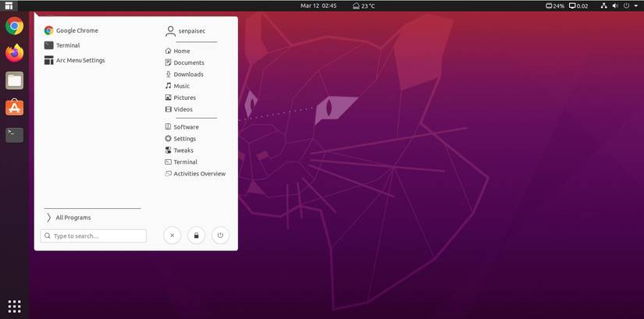Open Settings from the menu shortcuts
This screenshot has height=319, width=644.
180,139
